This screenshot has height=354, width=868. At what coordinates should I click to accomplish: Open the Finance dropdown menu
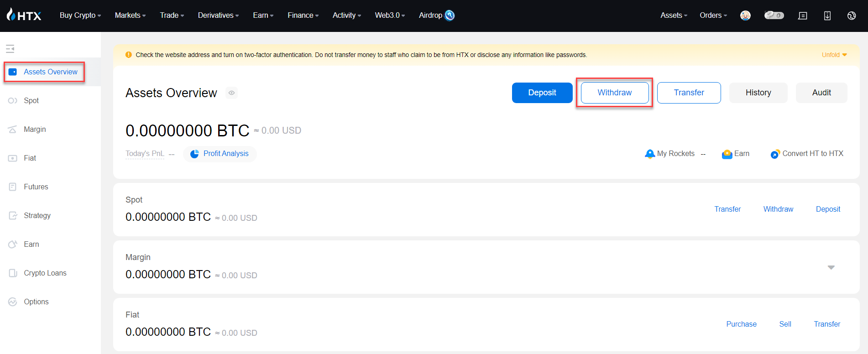point(303,16)
